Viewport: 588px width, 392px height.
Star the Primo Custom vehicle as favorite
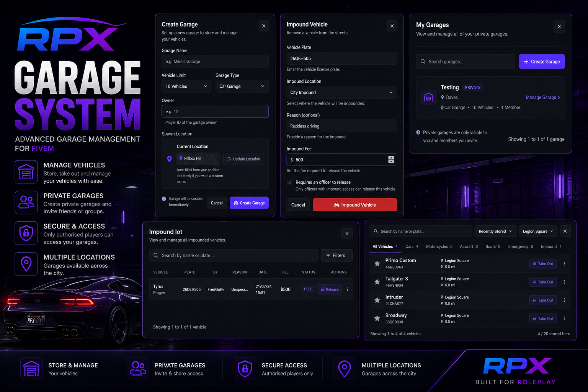(x=377, y=263)
